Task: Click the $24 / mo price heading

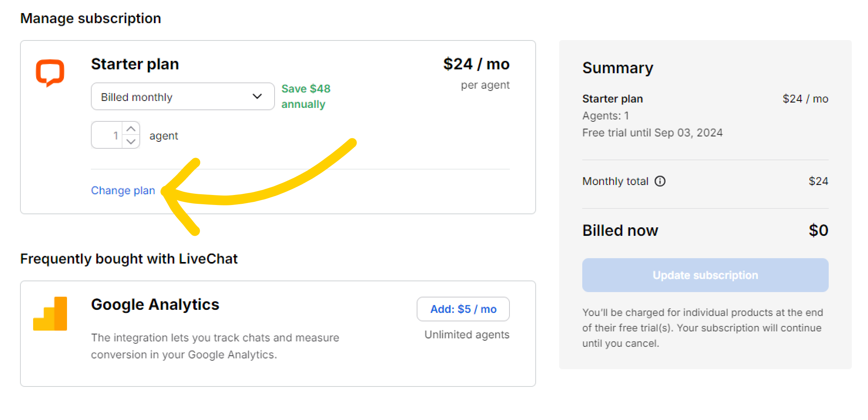Action: tap(476, 64)
